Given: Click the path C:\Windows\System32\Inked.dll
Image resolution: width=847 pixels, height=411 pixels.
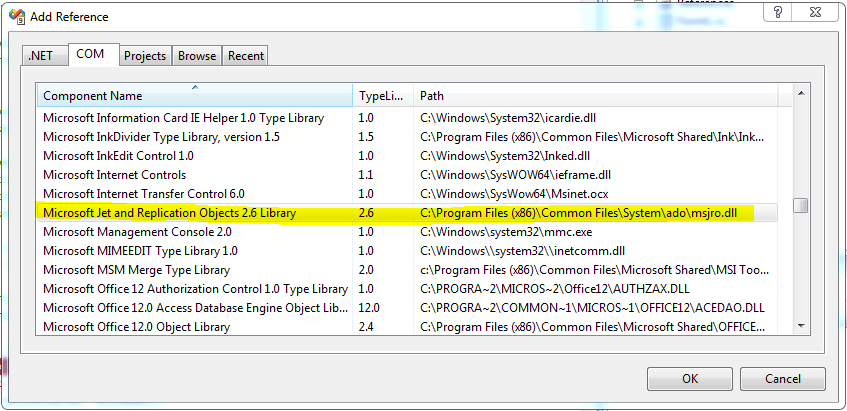Looking at the screenshot, I should pos(505,156).
